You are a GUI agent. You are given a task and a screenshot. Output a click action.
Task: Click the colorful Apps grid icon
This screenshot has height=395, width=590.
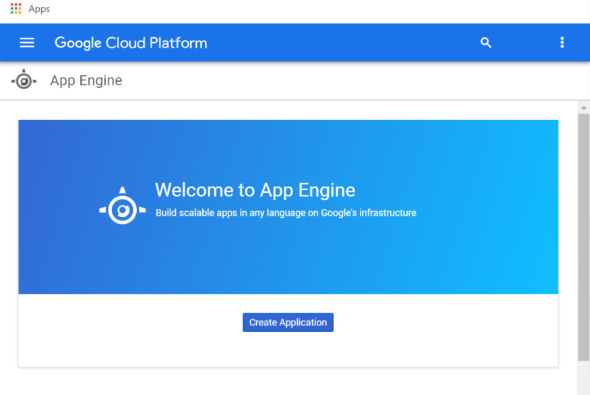(16, 9)
